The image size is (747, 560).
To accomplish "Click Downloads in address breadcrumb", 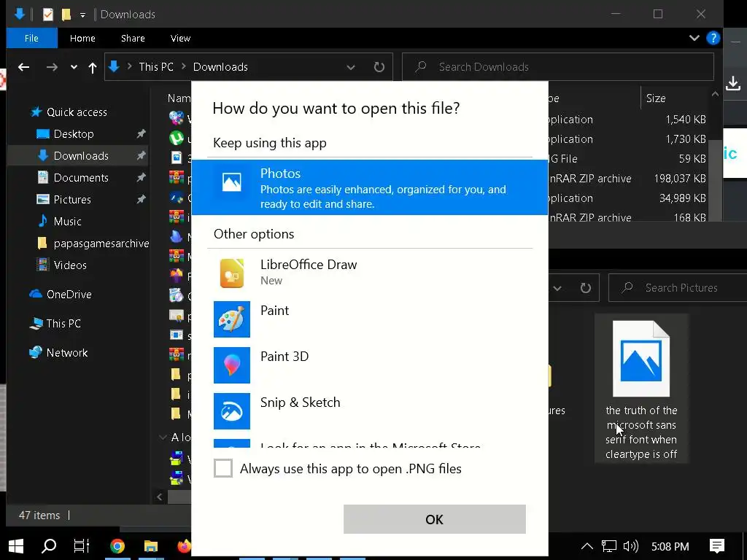I will point(220,66).
